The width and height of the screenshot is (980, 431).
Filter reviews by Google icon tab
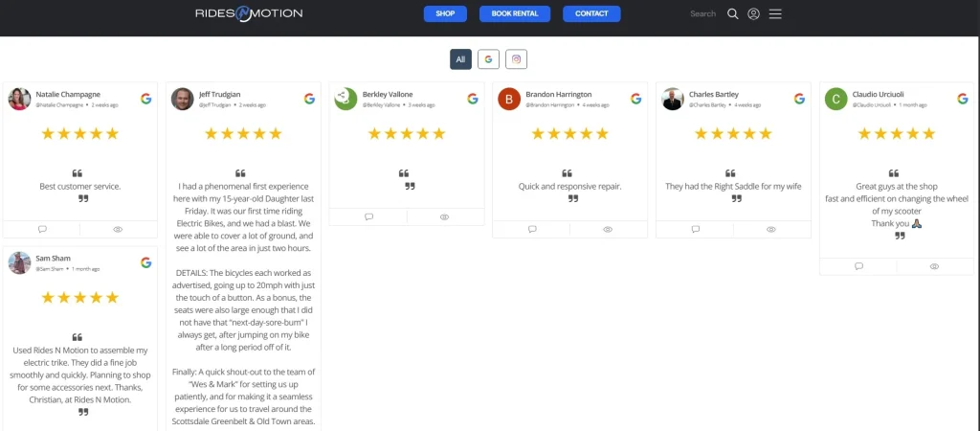click(488, 59)
